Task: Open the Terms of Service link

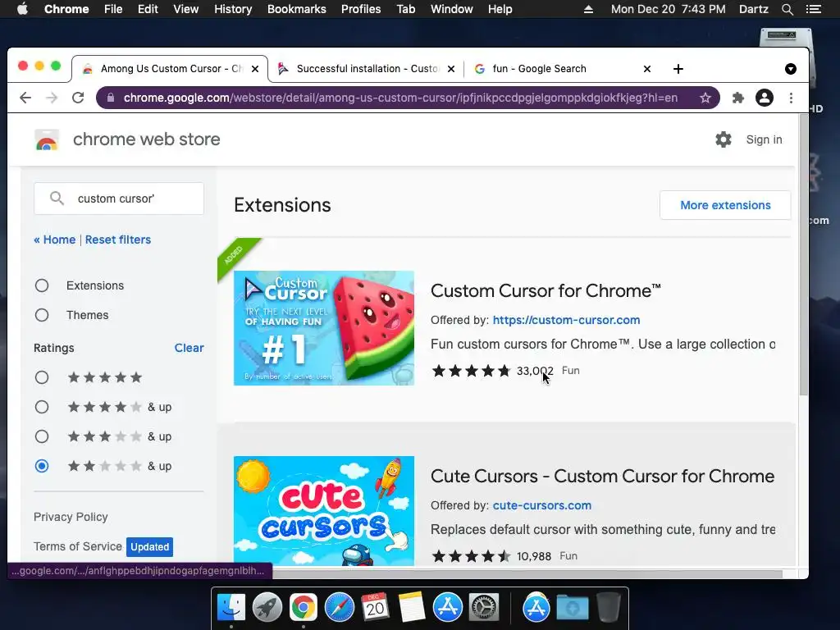Action: tap(78, 546)
